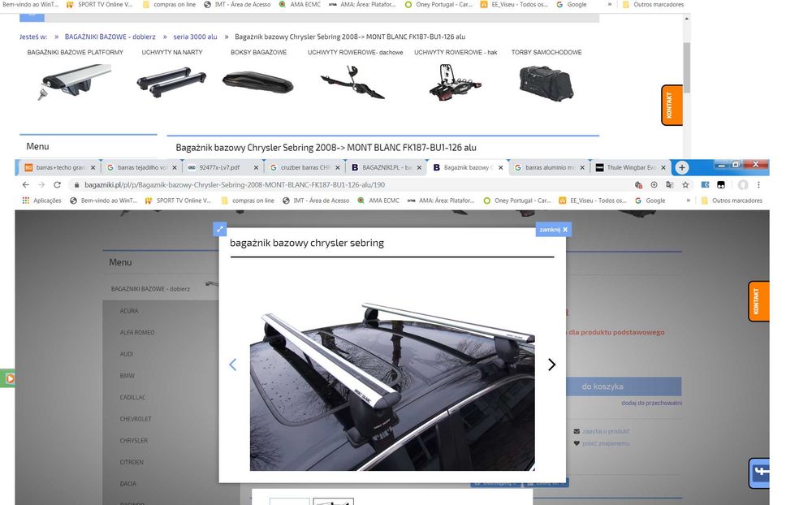Open a new browser tab with plus button

(x=681, y=168)
